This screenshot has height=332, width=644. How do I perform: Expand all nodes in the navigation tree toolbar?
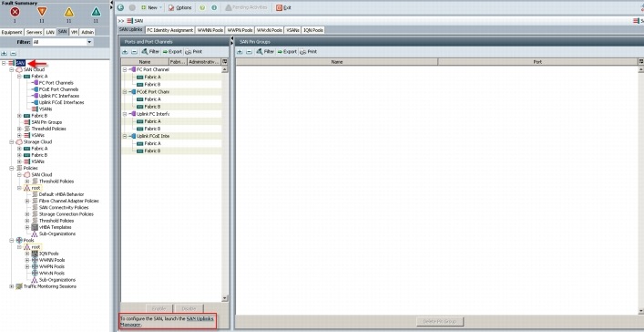click(x=5, y=54)
